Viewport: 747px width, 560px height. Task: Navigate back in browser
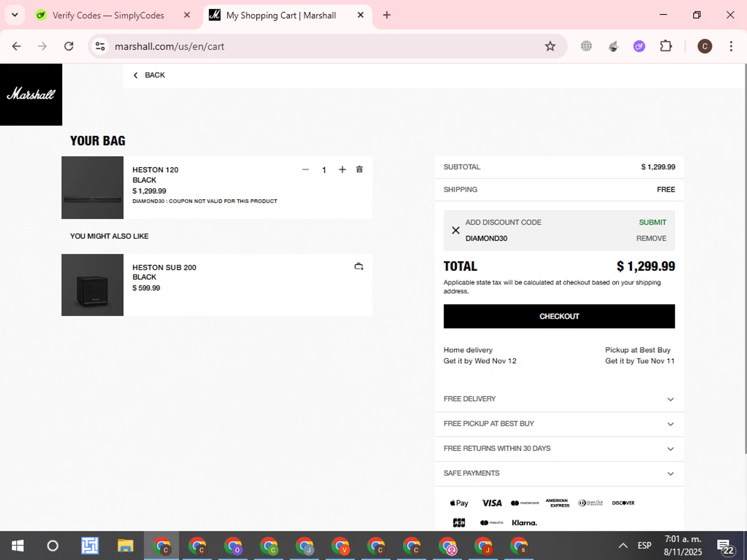[x=16, y=46]
